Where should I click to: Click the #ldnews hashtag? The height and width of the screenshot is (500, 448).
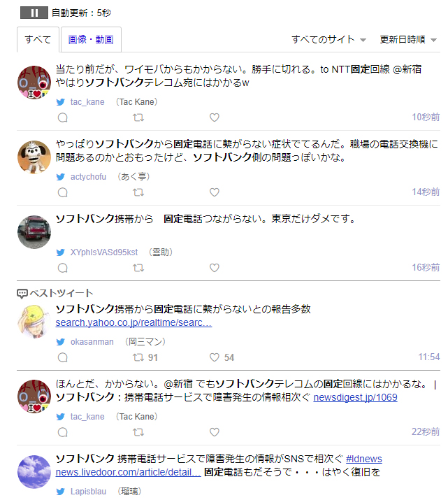click(x=364, y=459)
